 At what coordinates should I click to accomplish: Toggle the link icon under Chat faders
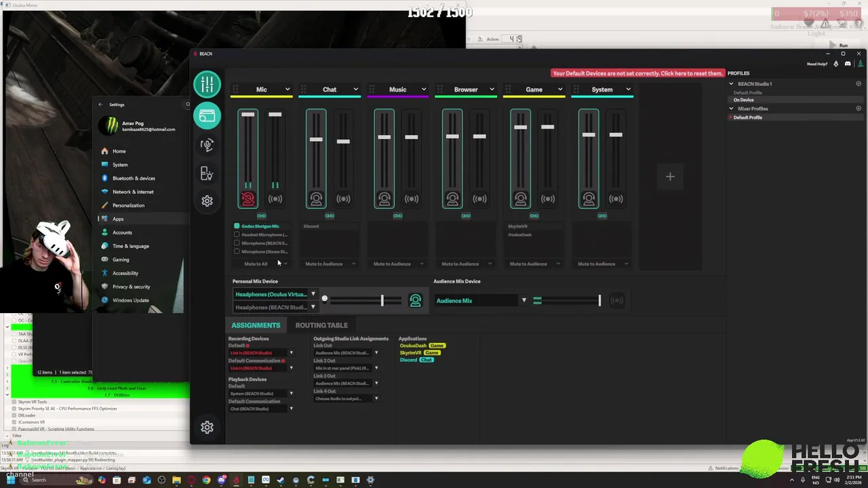click(x=330, y=216)
